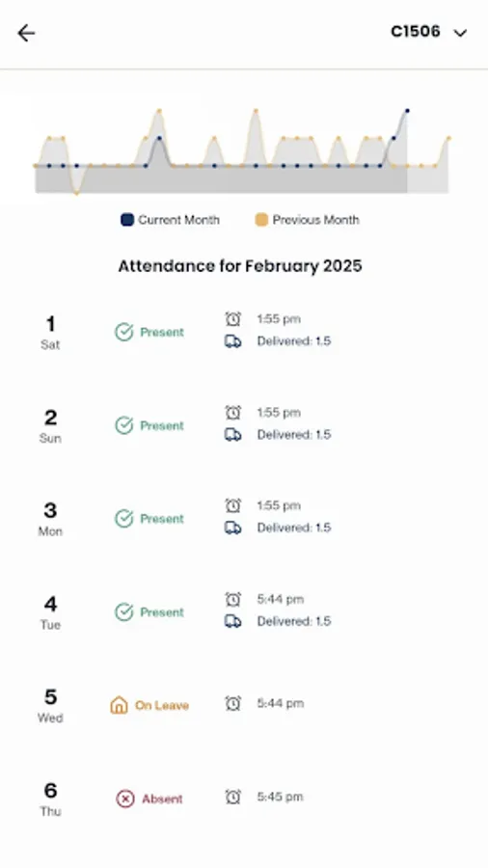Click the Previous Month legend label
This screenshot has height=868, width=488.
click(316, 220)
